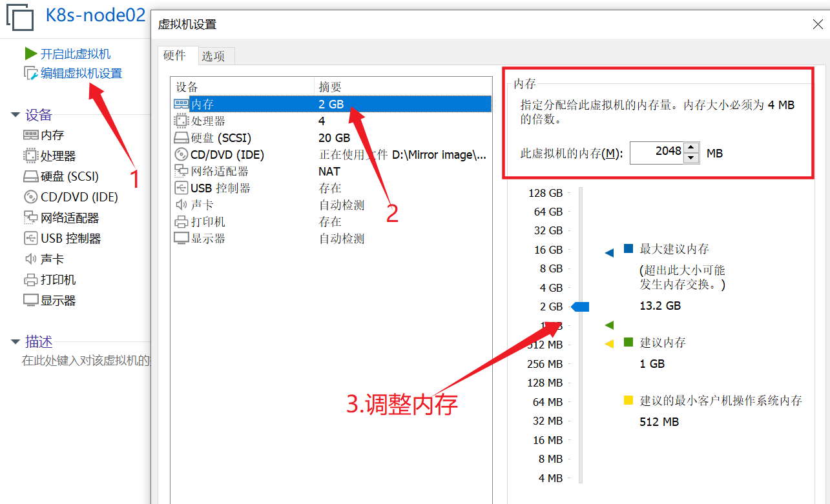830x504 pixels.
Task: Select the 声卡 sound card icon in dialog
Action: click(x=181, y=205)
